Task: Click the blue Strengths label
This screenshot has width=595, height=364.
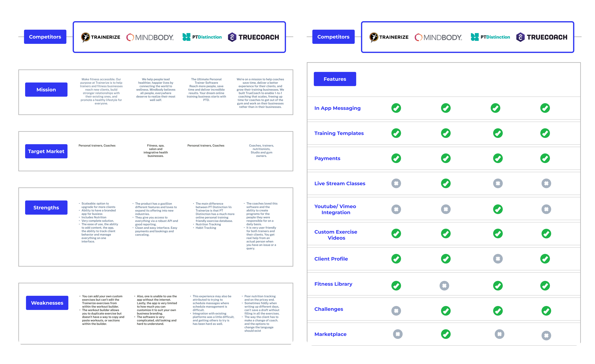Action: tap(46, 208)
